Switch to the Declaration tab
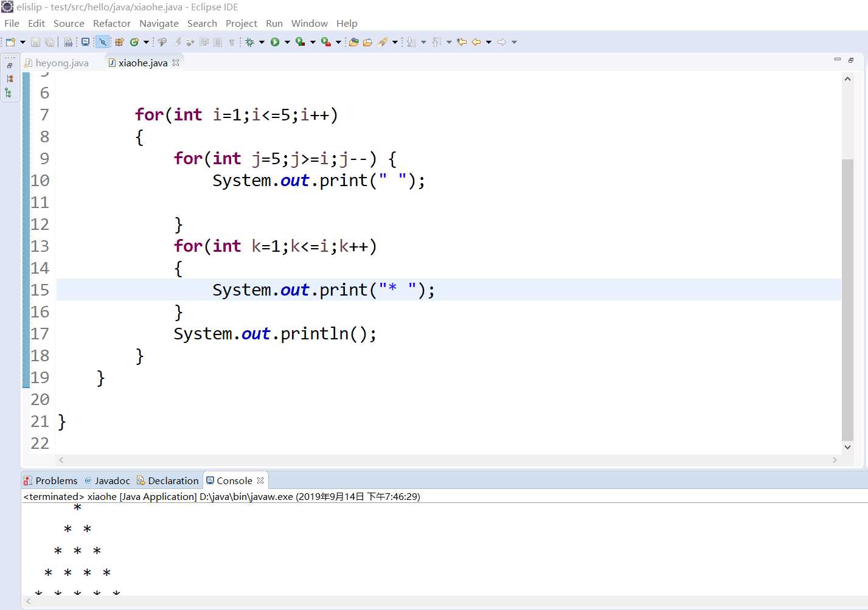The image size is (868, 610). [x=167, y=480]
